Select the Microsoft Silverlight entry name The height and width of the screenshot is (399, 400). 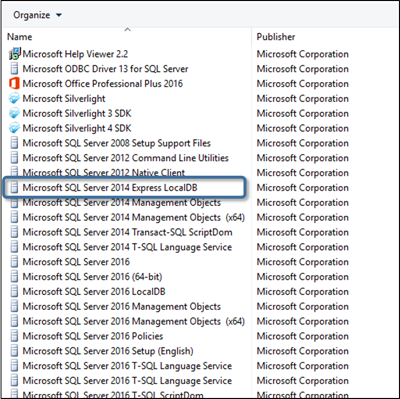point(64,98)
